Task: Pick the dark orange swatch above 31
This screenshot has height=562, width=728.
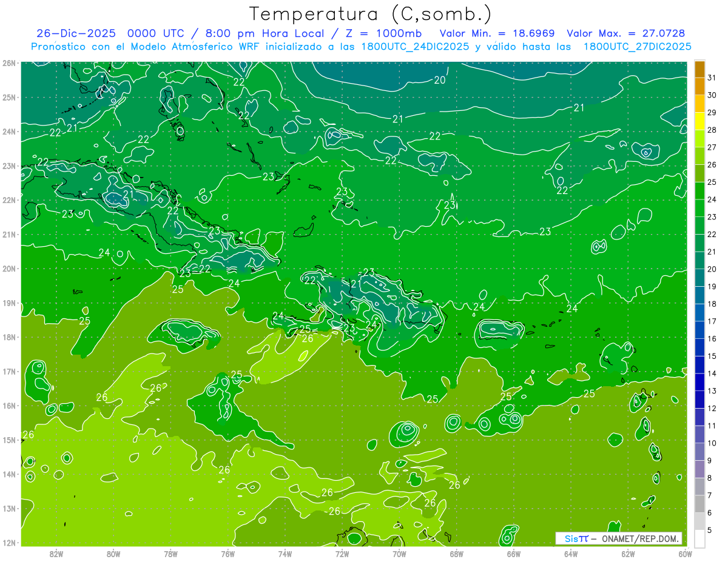Action: [x=699, y=69]
